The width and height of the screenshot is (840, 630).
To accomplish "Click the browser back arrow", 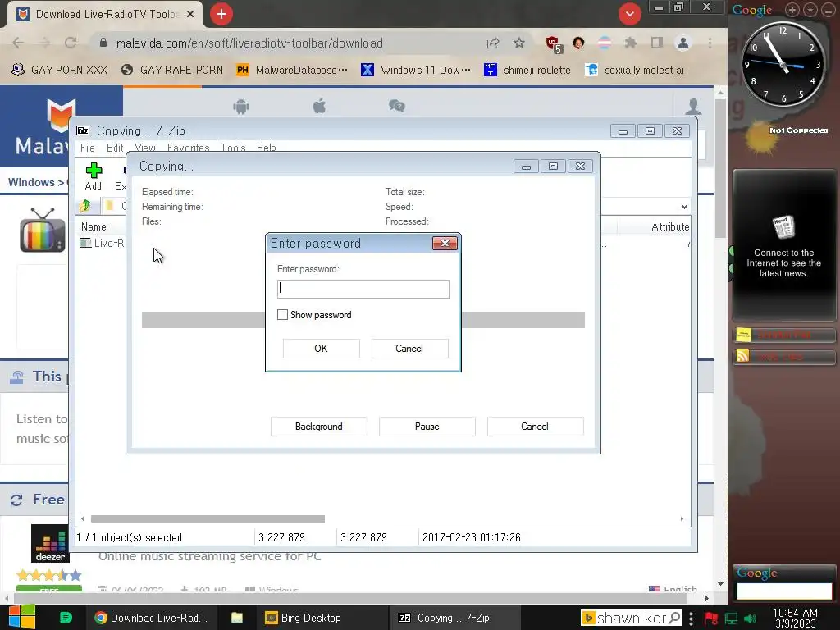I will coord(18,43).
